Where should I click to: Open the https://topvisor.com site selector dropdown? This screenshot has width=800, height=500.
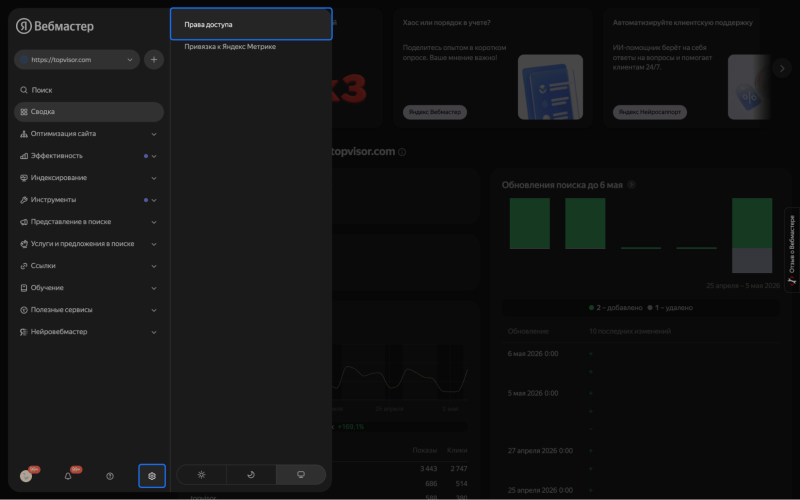[x=77, y=60]
